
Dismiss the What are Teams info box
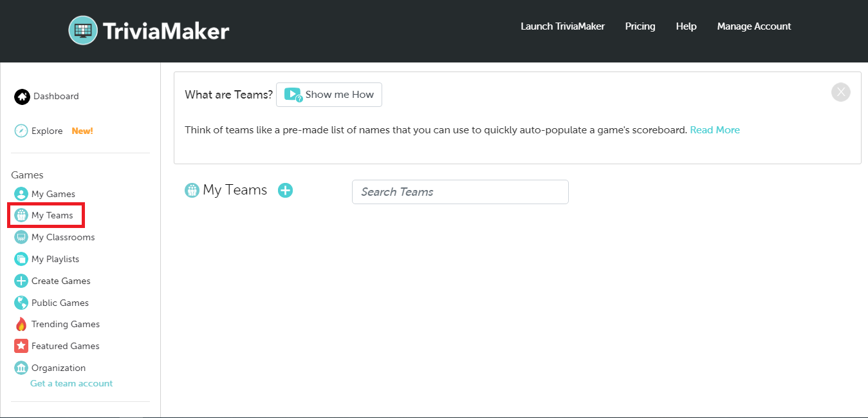click(840, 92)
